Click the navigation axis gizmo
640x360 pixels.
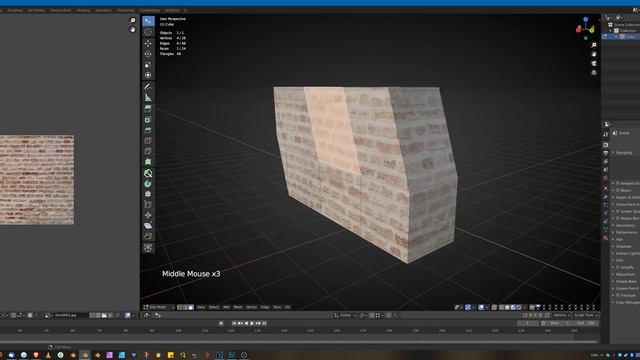pos(586,28)
